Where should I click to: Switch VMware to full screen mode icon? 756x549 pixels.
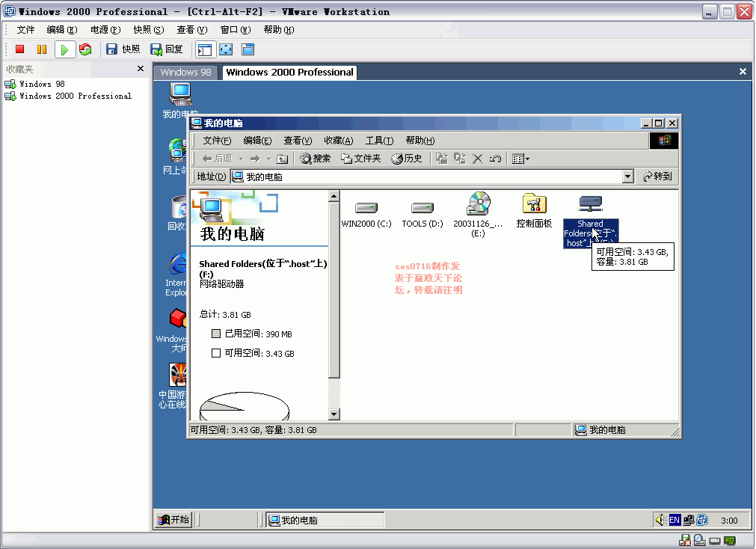[226, 49]
